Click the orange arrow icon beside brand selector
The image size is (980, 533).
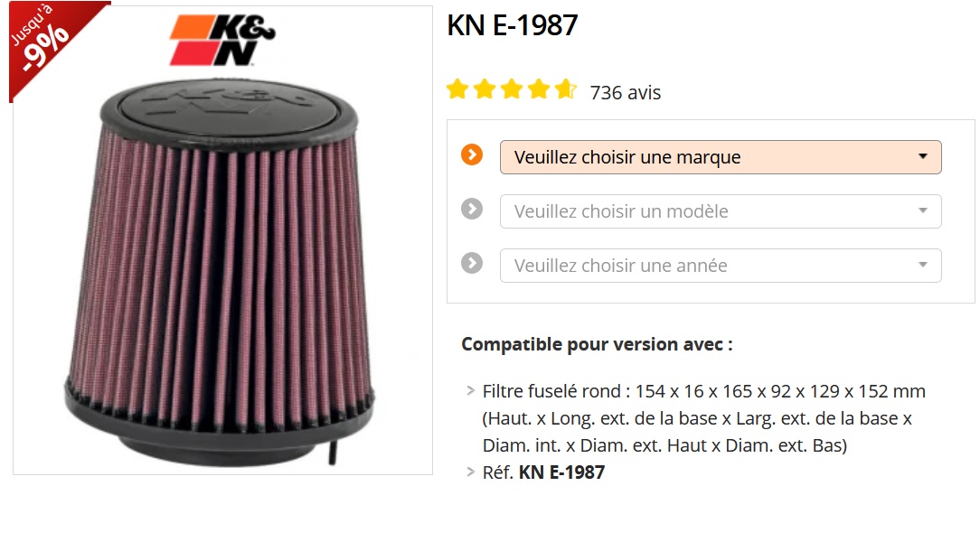click(472, 155)
